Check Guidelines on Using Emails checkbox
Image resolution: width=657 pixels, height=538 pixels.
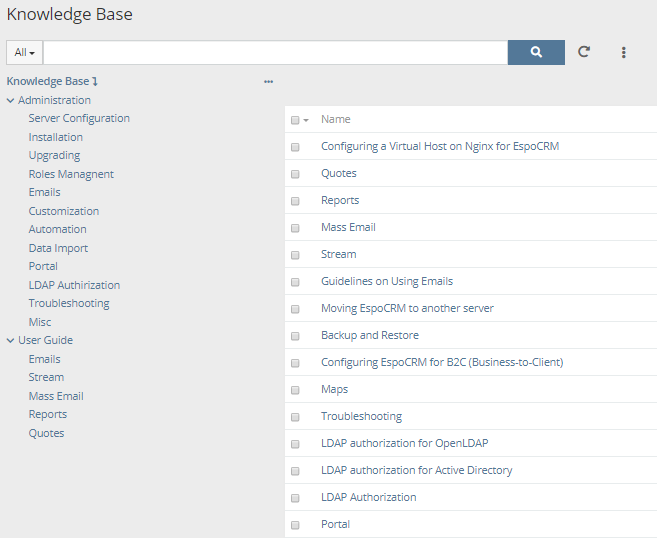pyautogui.click(x=295, y=282)
